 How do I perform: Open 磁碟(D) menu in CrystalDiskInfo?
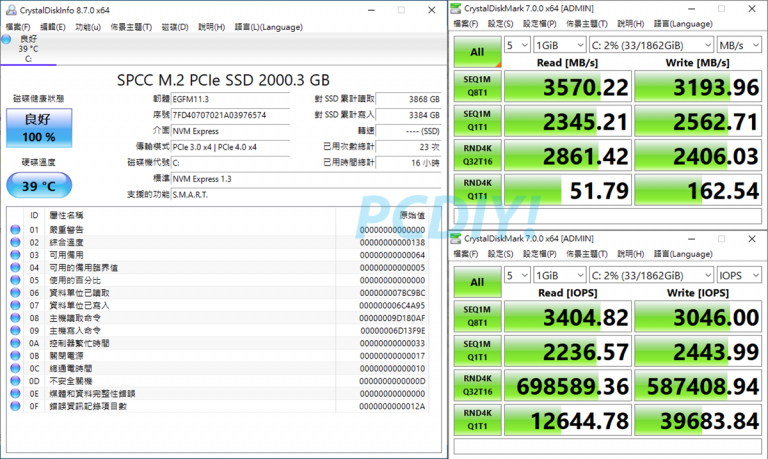click(175, 27)
